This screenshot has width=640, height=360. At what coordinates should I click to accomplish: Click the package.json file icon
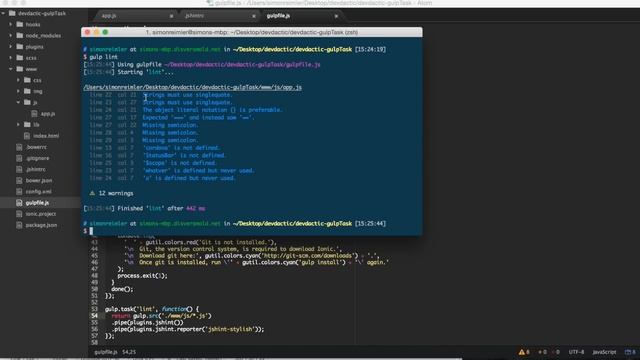pos(19,225)
